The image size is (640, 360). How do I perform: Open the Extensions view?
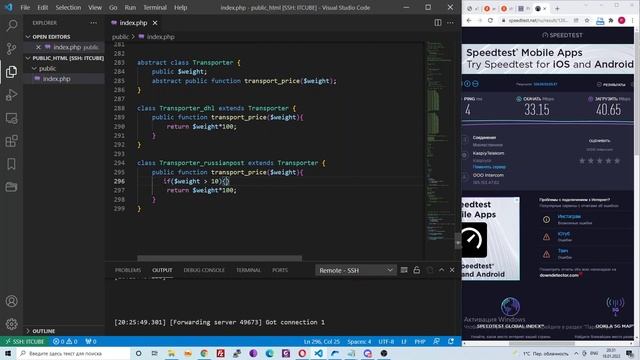pos(11,141)
